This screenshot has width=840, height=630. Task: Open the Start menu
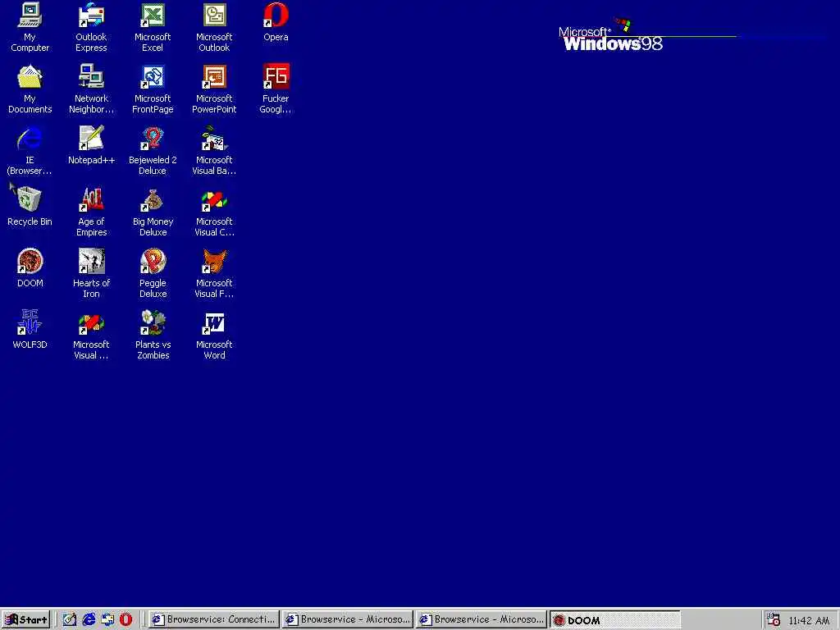point(25,620)
